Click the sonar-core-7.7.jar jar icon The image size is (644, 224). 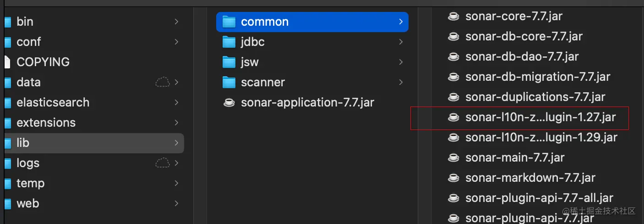pos(453,17)
